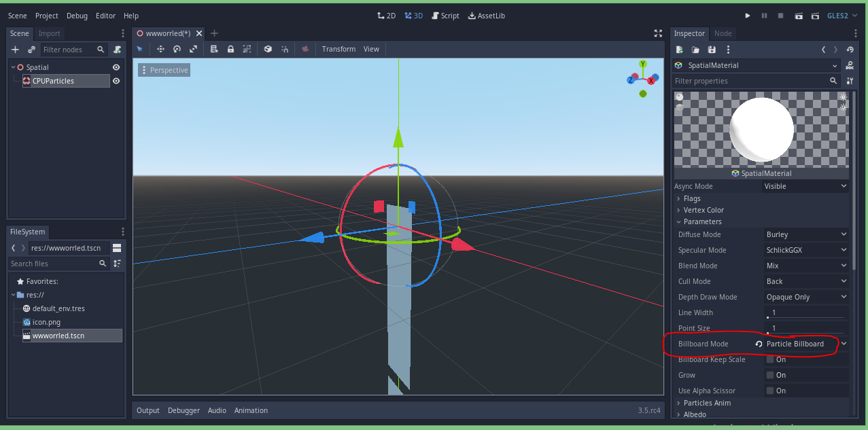The height and width of the screenshot is (430, 868).
Task: Select the Scale tool in the viewport toolbar
Action: pos(193,49)
